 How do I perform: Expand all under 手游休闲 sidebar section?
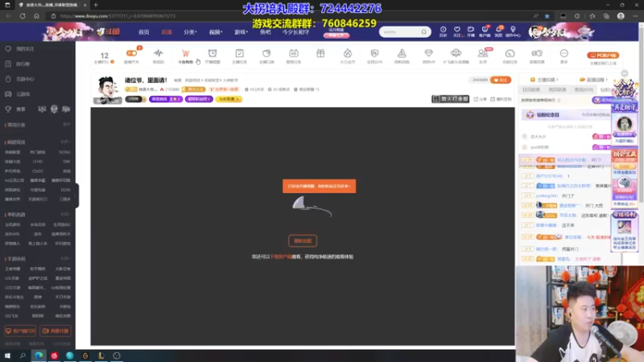[x=65, y=258]
